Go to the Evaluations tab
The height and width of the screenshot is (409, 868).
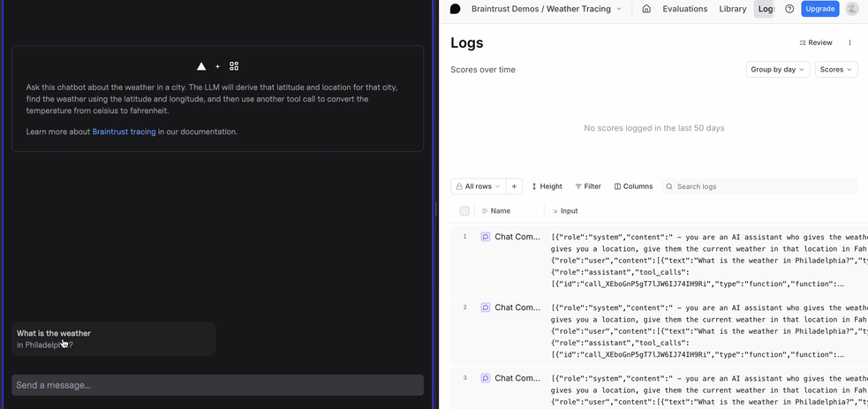click(684, 9)
